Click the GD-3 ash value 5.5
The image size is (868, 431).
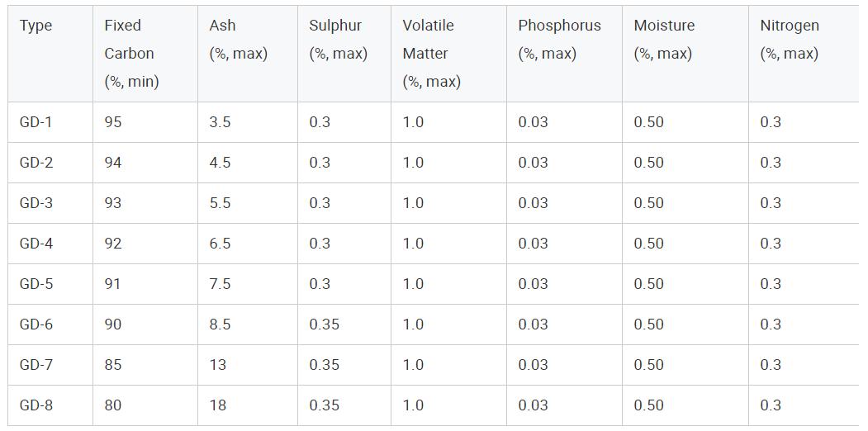point(220,203)
